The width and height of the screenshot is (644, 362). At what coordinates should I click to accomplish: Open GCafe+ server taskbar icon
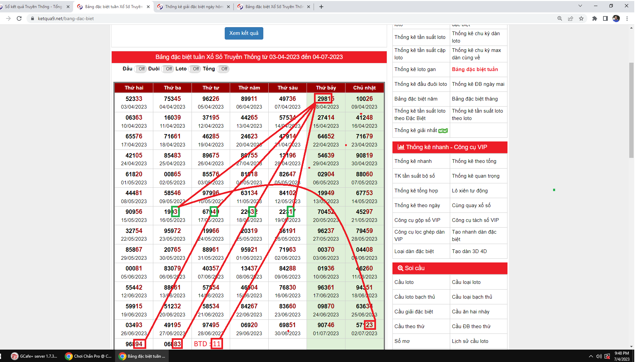(x=34, y=356)
